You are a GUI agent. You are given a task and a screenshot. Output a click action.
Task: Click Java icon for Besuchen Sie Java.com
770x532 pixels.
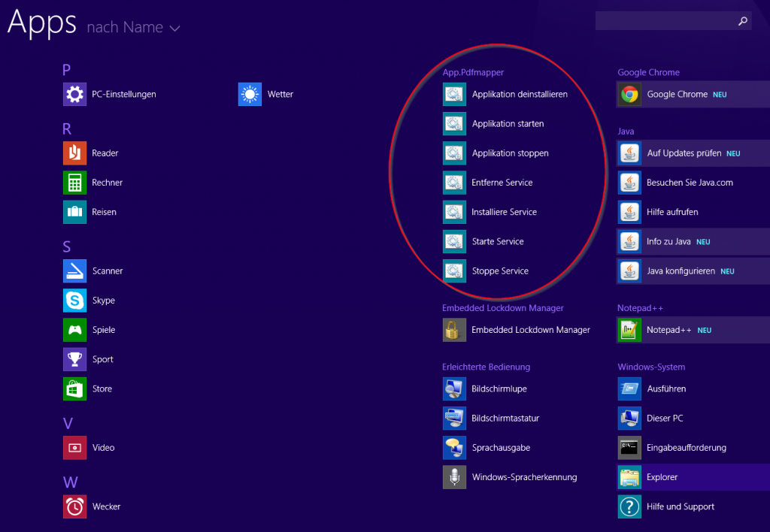pyautogui.click(x=629, y=183)
